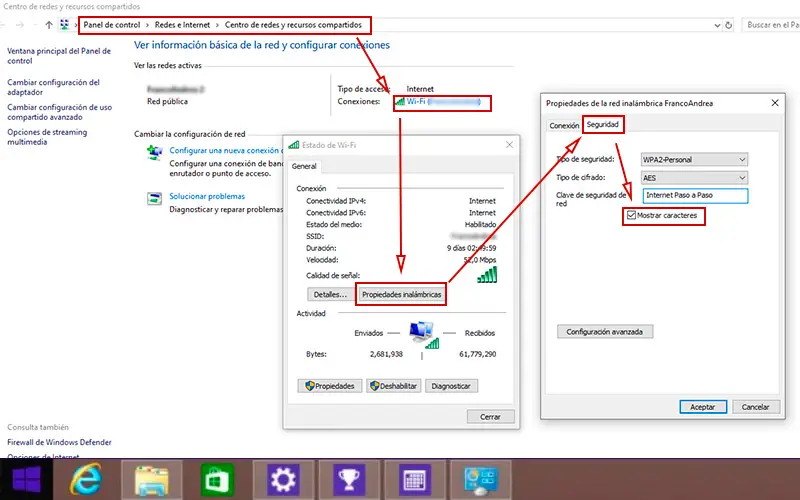Image resolution: width=800 pixels, height=500 pixels.
Task: Click the Control Panel icon in address bar
Action: (x=64, y=24)
